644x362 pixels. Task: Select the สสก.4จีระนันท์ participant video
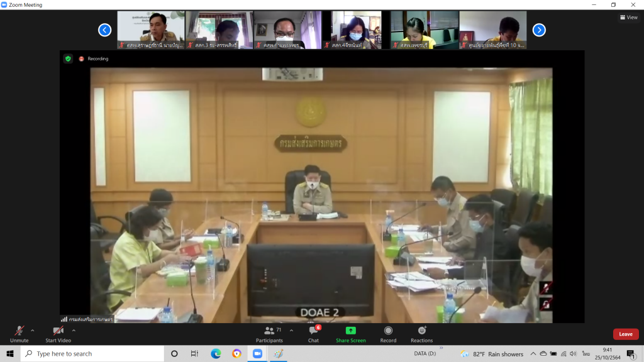(356, 30)
